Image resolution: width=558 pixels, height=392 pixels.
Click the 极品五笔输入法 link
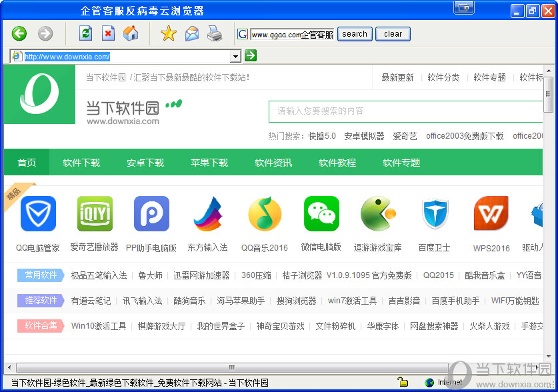(x=99, y=275)
